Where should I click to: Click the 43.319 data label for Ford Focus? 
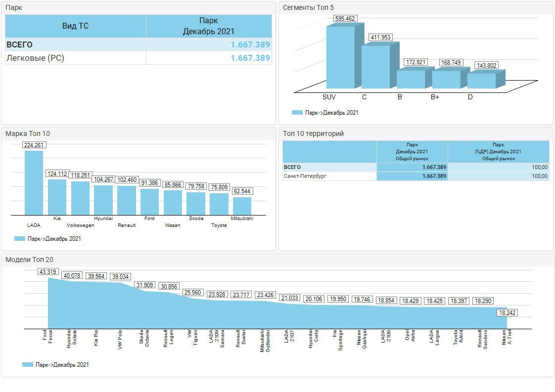48,271
